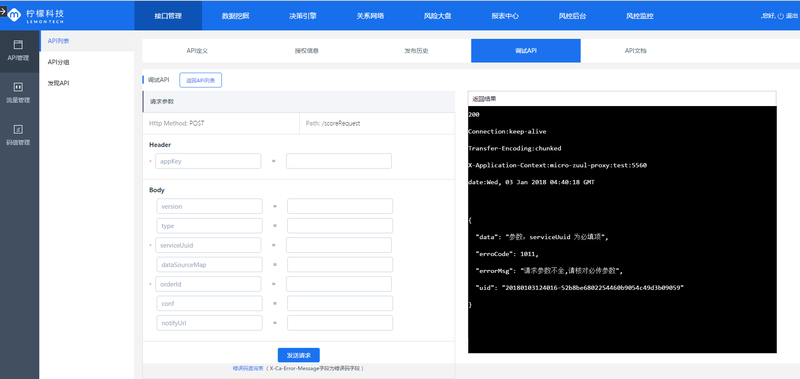Viewport: 800px width, 379px height.
Task: Select 报表中心 in the top navigation
Action: coord(505,16)
